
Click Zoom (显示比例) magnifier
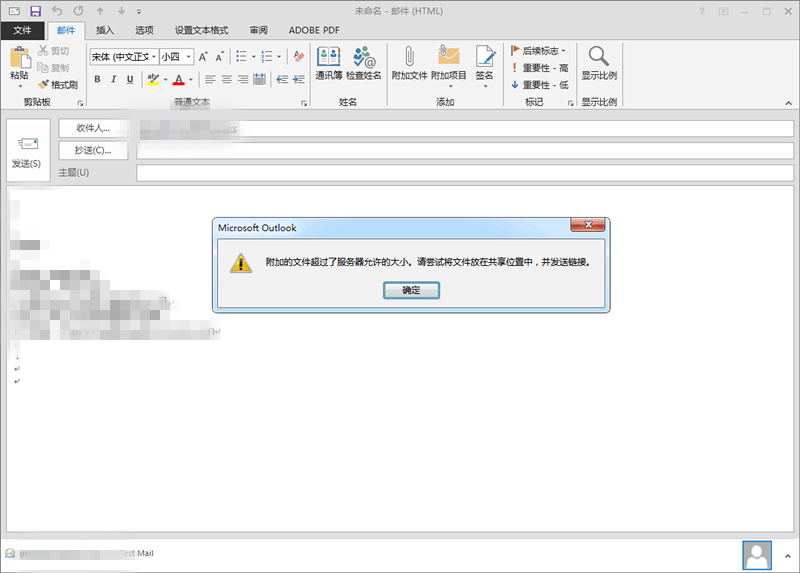pyautogui.click(x=599, y=63)
